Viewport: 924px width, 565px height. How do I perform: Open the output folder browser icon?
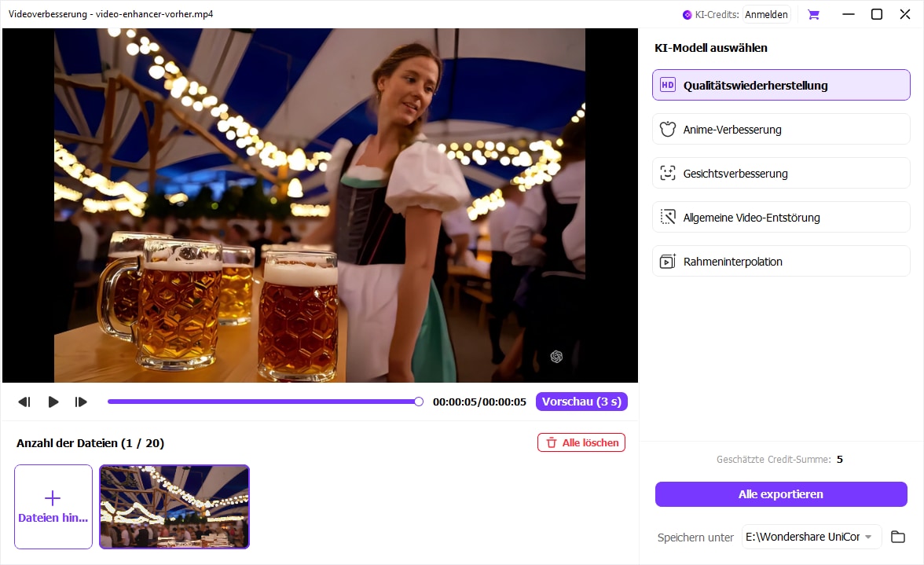coord(898,537)
